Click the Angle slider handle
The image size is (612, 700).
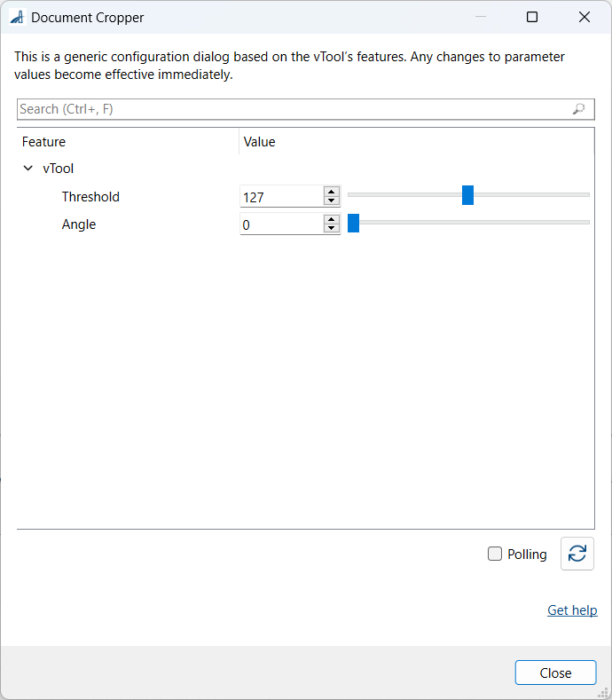353,223
